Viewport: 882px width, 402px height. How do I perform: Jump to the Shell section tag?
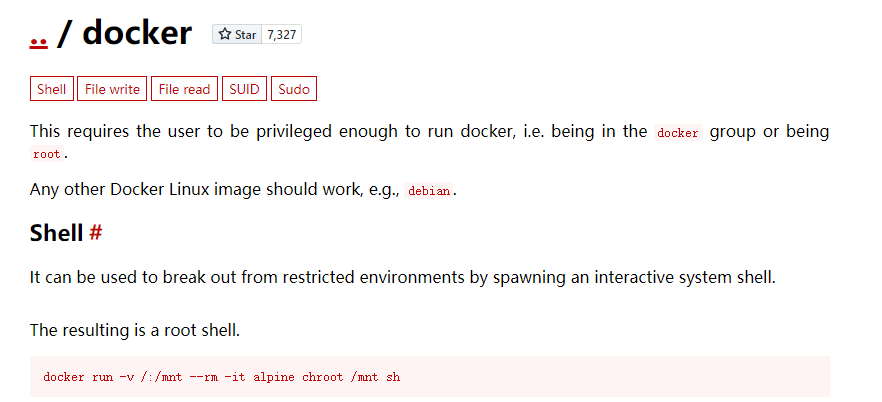pyautogui.click(x=52, y=89)
